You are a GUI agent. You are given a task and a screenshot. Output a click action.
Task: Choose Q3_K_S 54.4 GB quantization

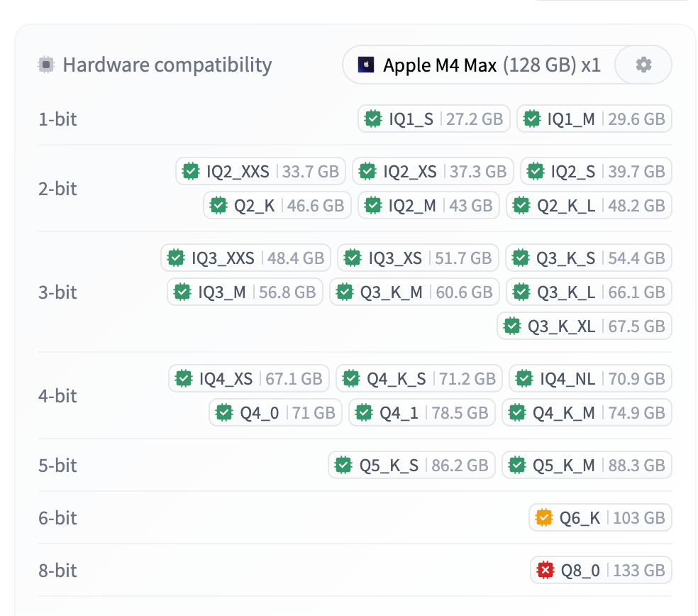(x=588, y=258)
